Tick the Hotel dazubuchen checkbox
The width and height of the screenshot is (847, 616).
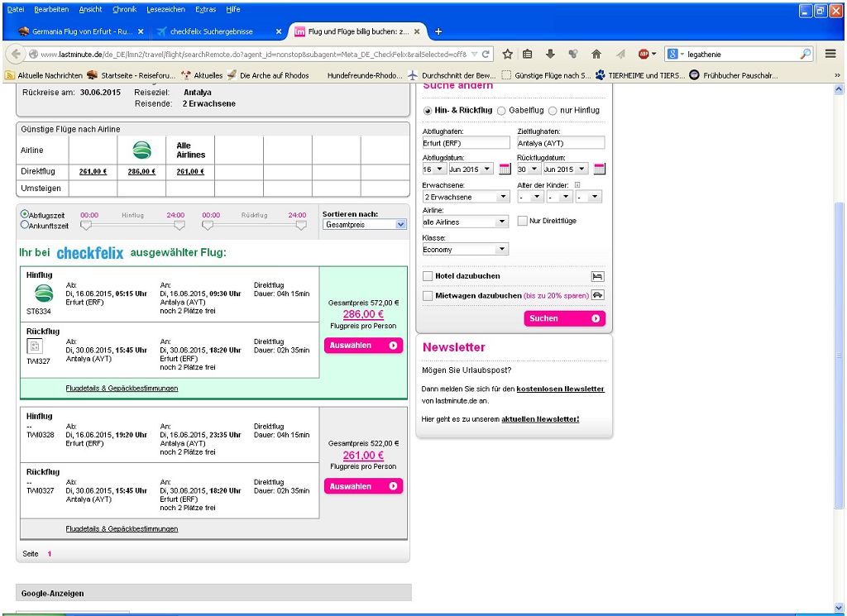428,276
